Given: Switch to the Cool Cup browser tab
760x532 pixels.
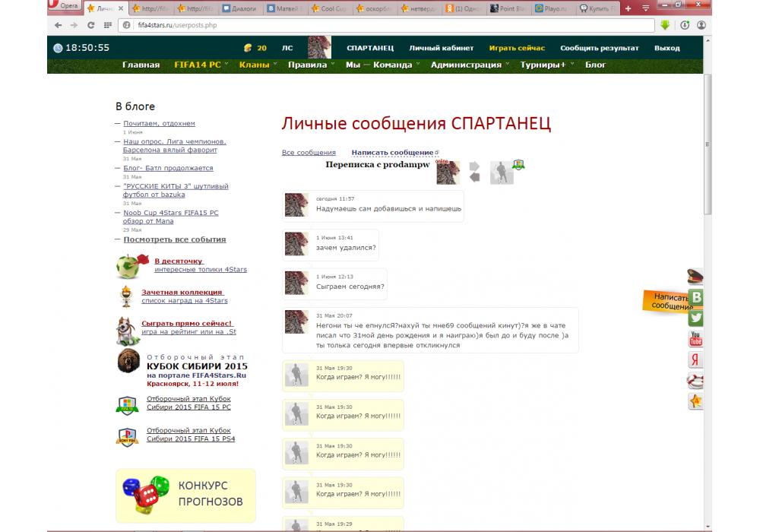Looking at the screenshot, I should click(x=330, y=8).
